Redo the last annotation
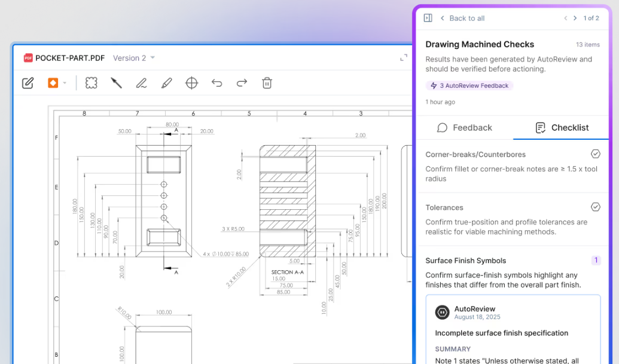Screen dimensions: 619x364 (x=242, y=83)
